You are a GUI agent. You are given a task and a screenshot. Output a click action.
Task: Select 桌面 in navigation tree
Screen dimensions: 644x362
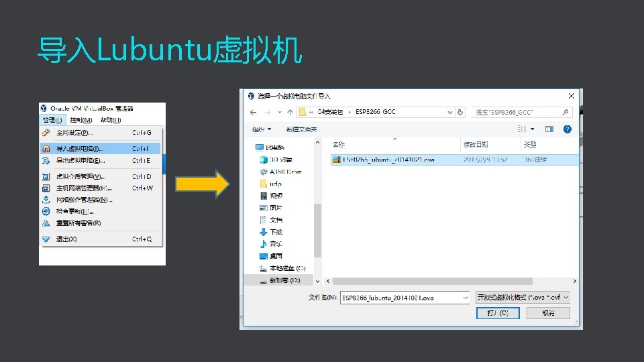click(x=272, y=256)
